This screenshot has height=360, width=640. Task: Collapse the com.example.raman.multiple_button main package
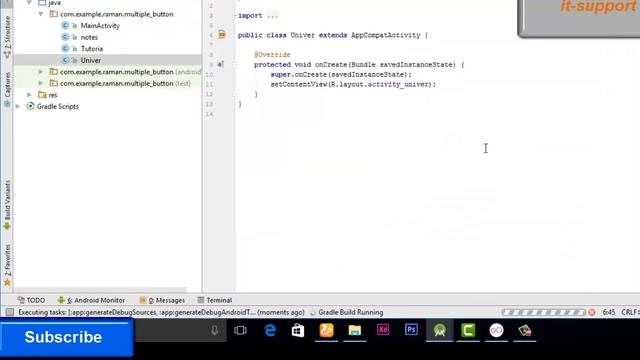pos(41,14)
